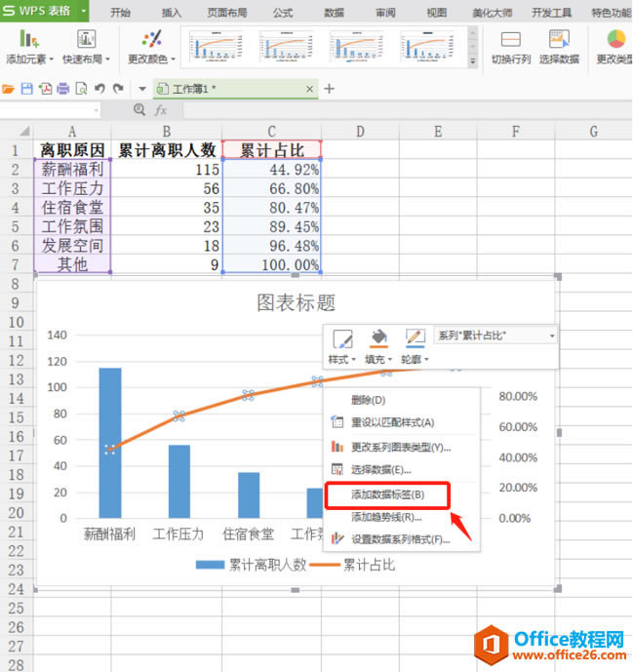Viewport: 633px width, 672px height.
Task: Click the Change Type (更改类型) pie icon
Action: pos(615,39)
